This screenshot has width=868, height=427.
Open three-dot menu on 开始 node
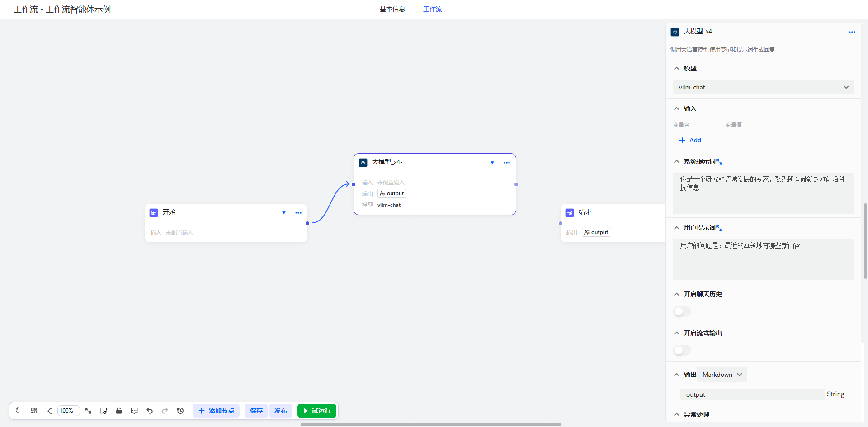[298, 213]
